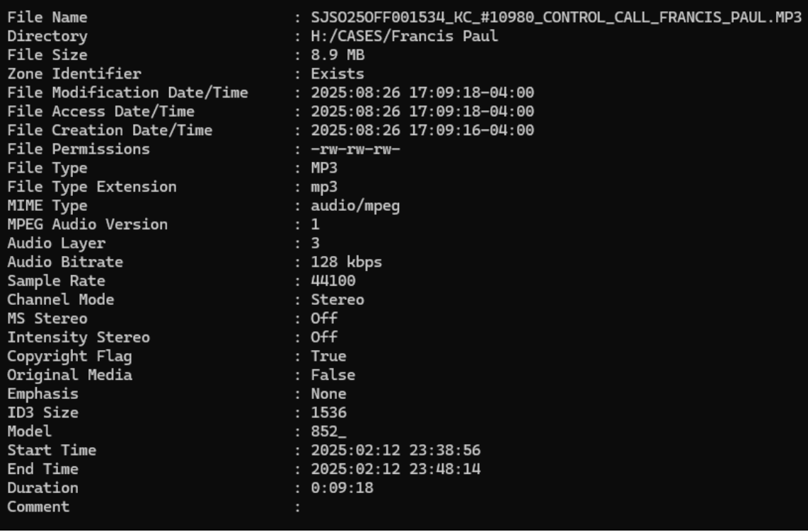Click the ID3 Size value 1536
Viewport: 808px width, 532px height.
[x=328, y=412]
